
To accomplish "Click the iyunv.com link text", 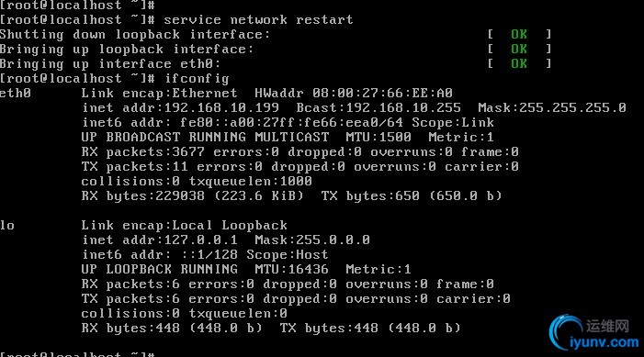I will pos(604,342).
